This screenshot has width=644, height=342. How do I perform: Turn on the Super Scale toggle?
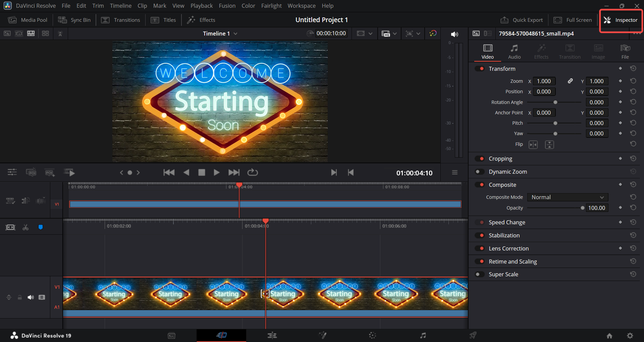(x=480, y=275)
